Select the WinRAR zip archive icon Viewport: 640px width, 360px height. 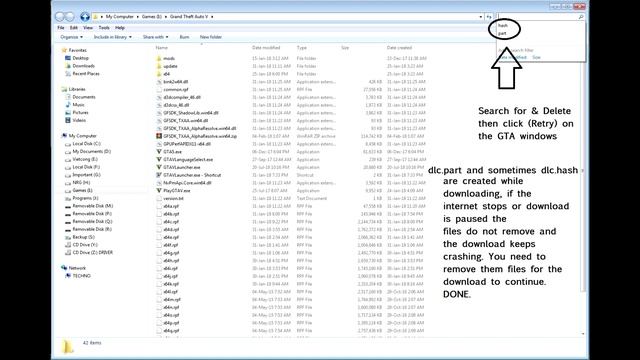click(x=159, y=136)
